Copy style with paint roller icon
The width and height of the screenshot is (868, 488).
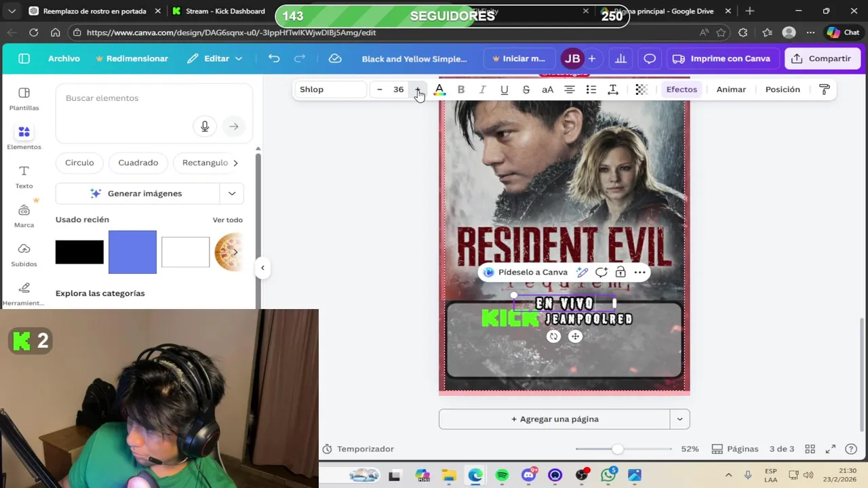825,89
